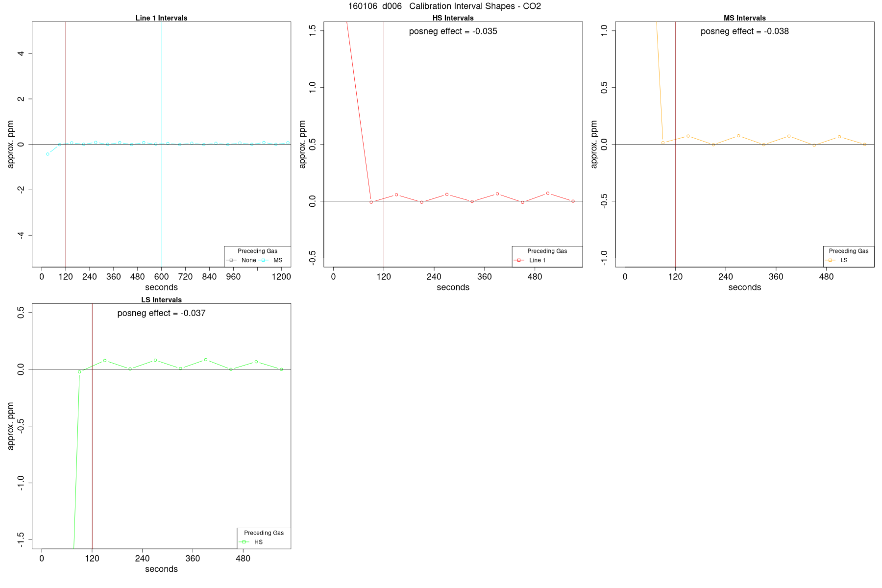Viewport: 882px width, 588px height.
Task: Click the orange LS legend marker
Action: click(830, 260)
